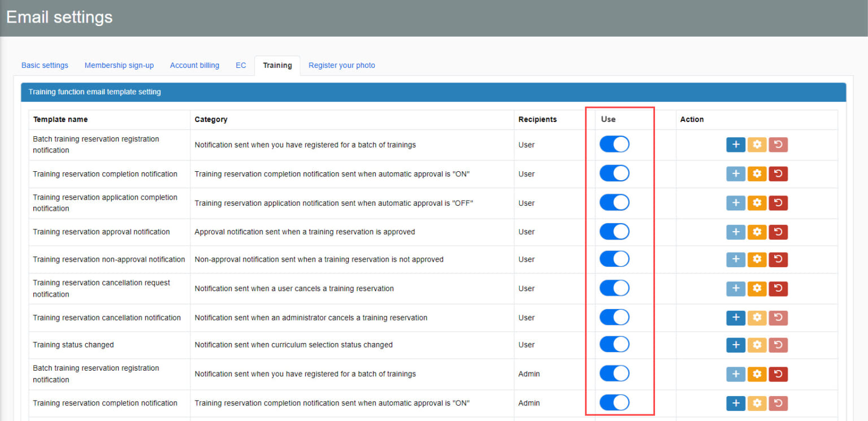This screenshot has height=421, width=868.
Task: Disable the Use toggle for Training status changed
Action: [614, 344]
